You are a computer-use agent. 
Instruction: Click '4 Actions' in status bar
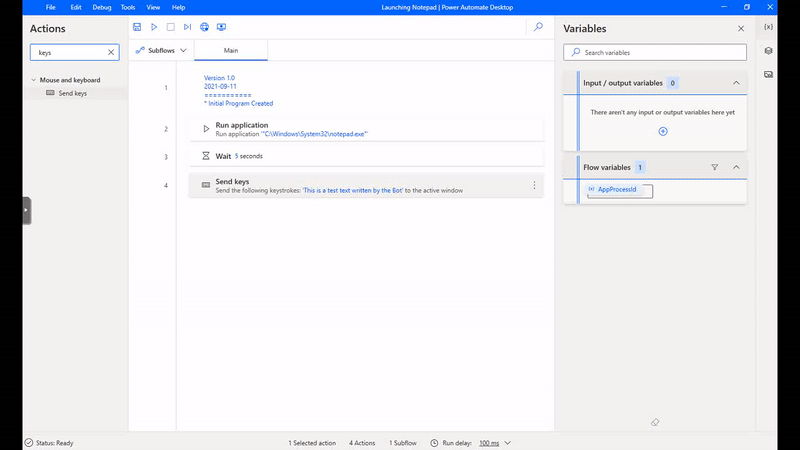click(362, 443)
